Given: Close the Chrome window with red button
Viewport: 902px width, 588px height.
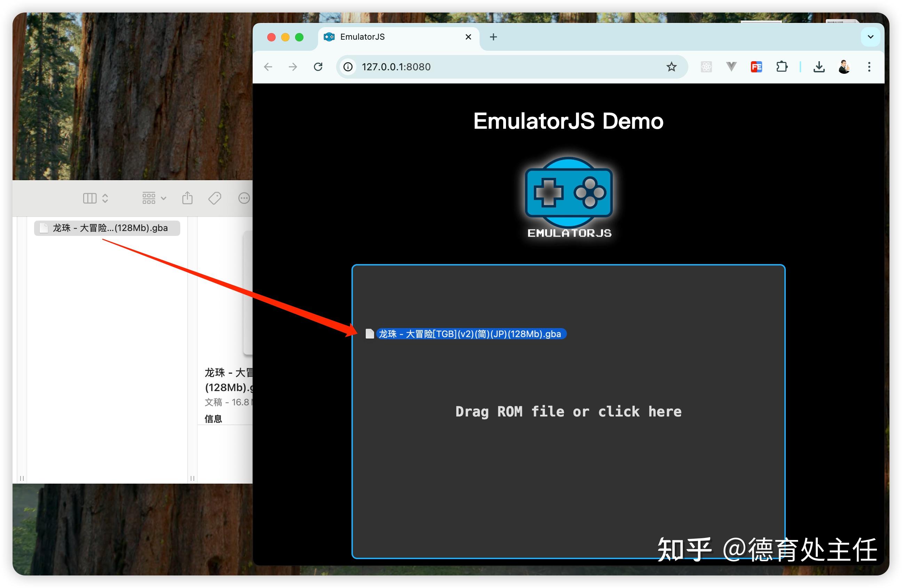Looking at the screenshot, I should [x=271, y=37].
